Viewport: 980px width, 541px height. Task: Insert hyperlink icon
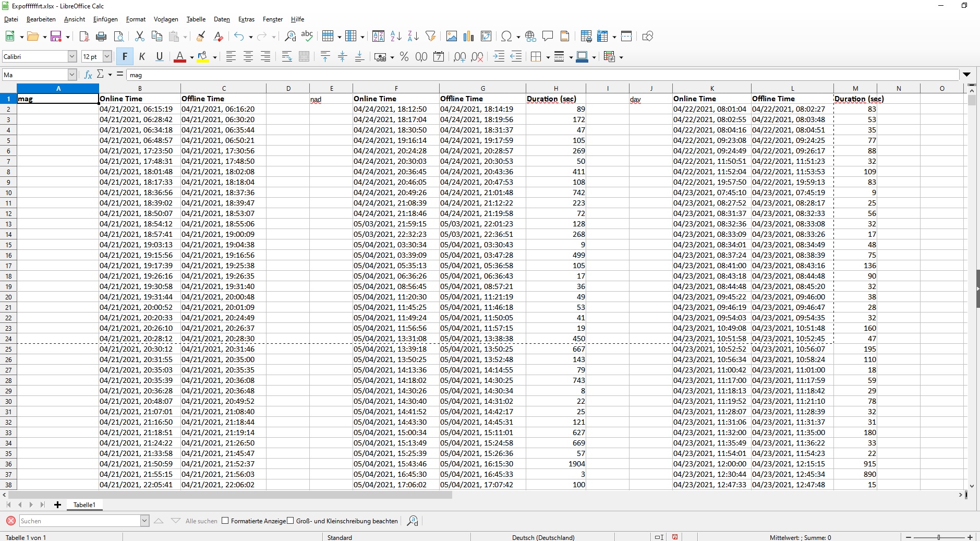[x=530, y=37]
